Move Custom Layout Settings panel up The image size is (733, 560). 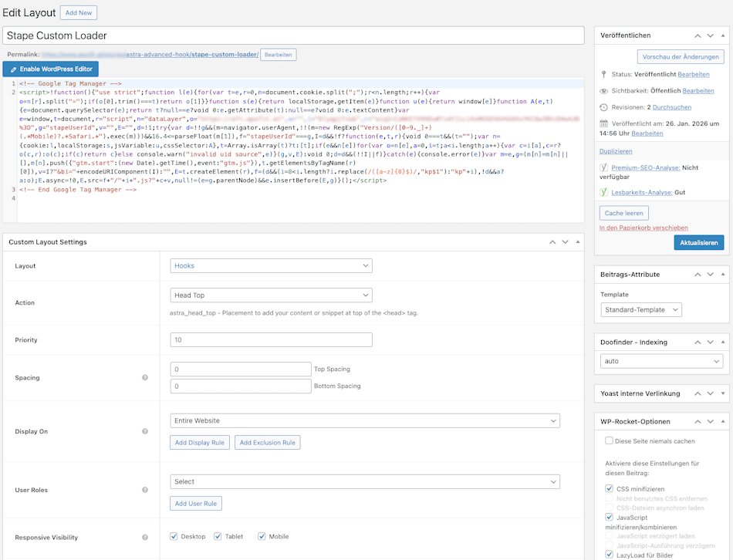tap(552, 242)
